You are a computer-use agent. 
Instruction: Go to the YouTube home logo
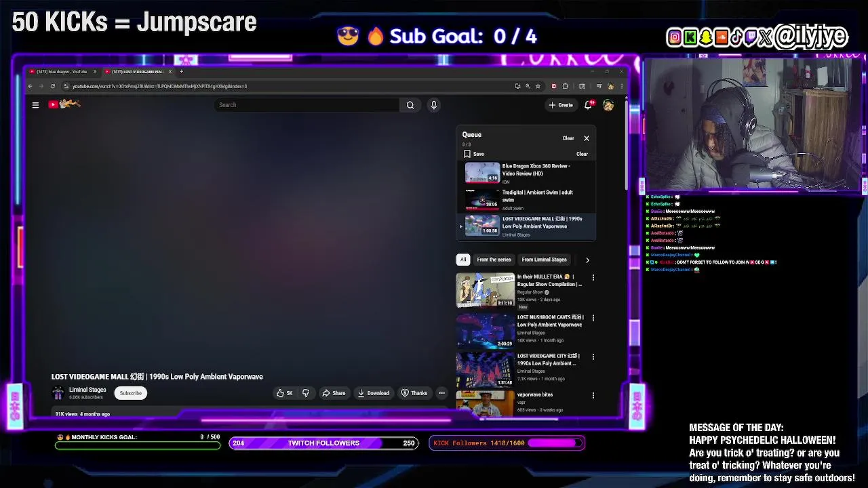tap(64, 104)
